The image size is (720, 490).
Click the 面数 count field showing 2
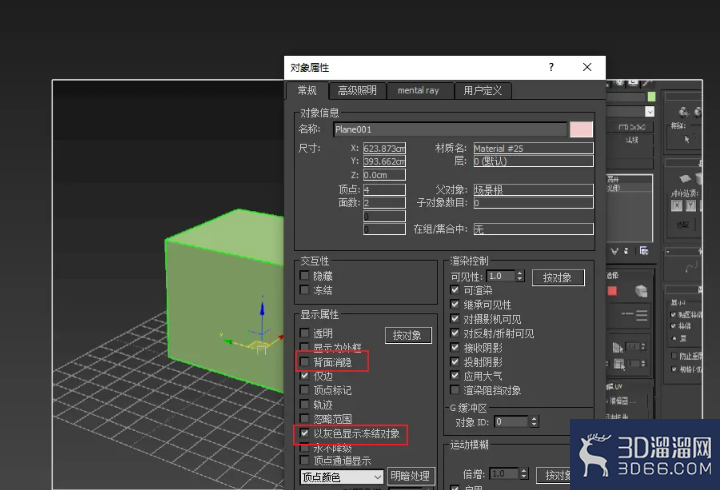384,203
